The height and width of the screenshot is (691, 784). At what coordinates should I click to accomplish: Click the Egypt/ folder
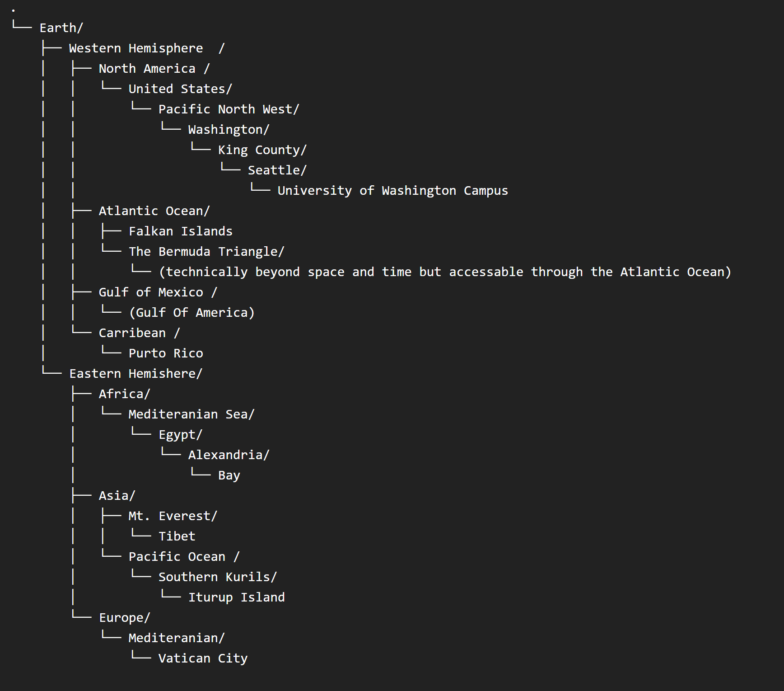[180, 435]
